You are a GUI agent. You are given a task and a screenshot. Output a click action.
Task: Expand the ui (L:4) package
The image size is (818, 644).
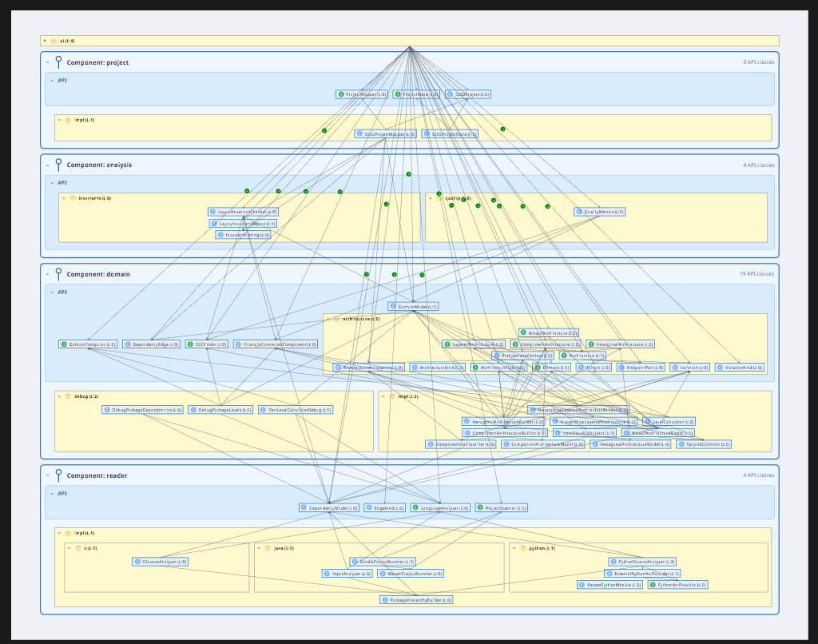46,42
